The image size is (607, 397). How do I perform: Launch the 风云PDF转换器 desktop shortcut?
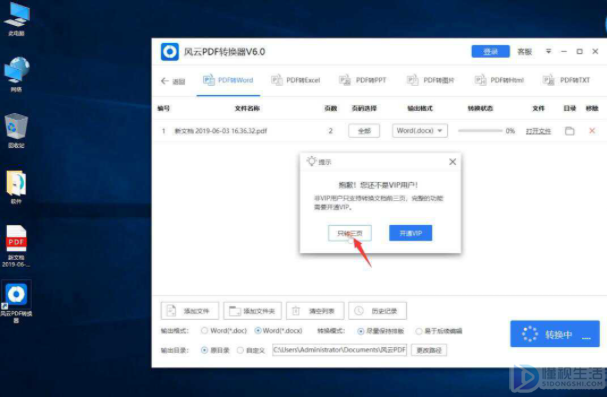coord(16,303)
